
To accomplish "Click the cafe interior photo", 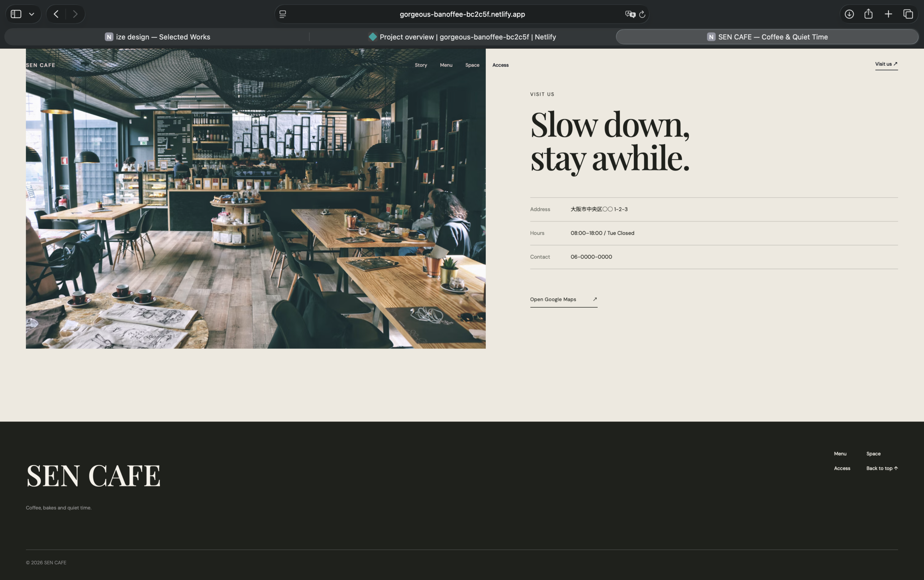I will click(256, 198).
